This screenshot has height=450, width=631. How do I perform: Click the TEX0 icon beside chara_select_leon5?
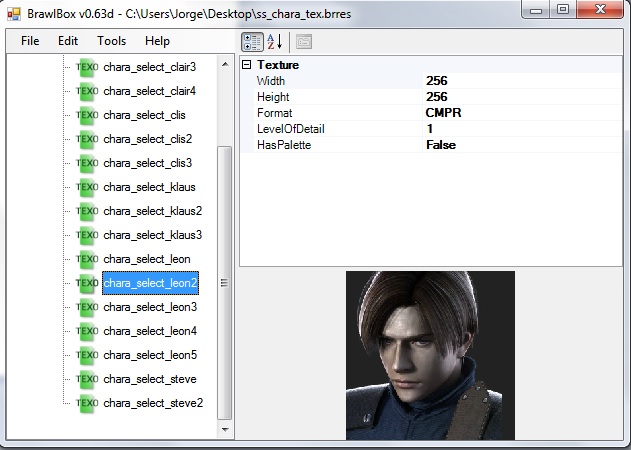tap(87, 355)
